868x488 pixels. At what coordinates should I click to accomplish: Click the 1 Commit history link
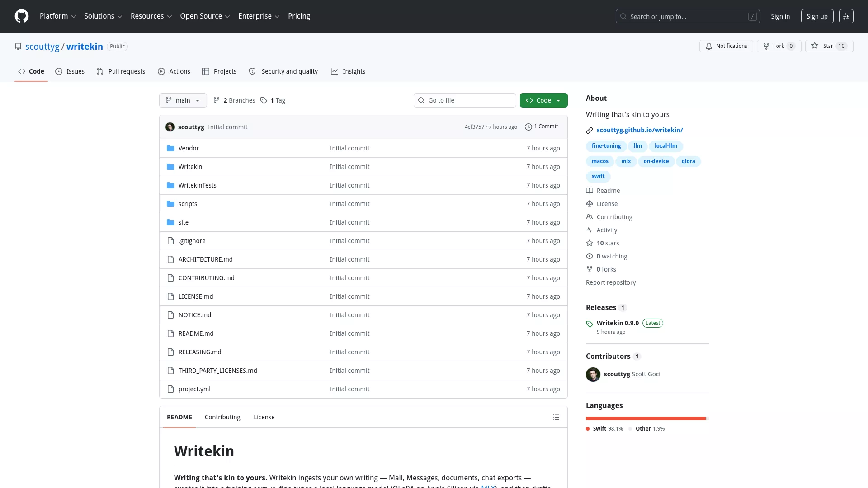542,127
